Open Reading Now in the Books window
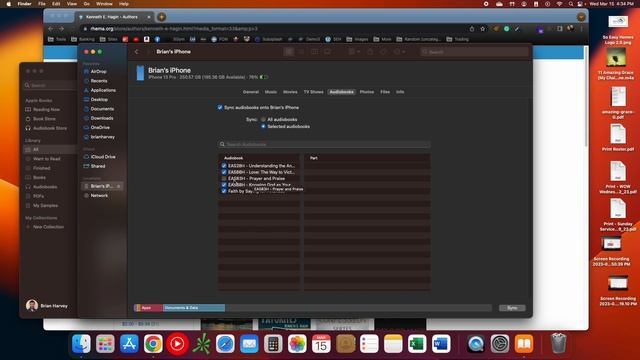This screenshot has height=360, width=640. 46,109
